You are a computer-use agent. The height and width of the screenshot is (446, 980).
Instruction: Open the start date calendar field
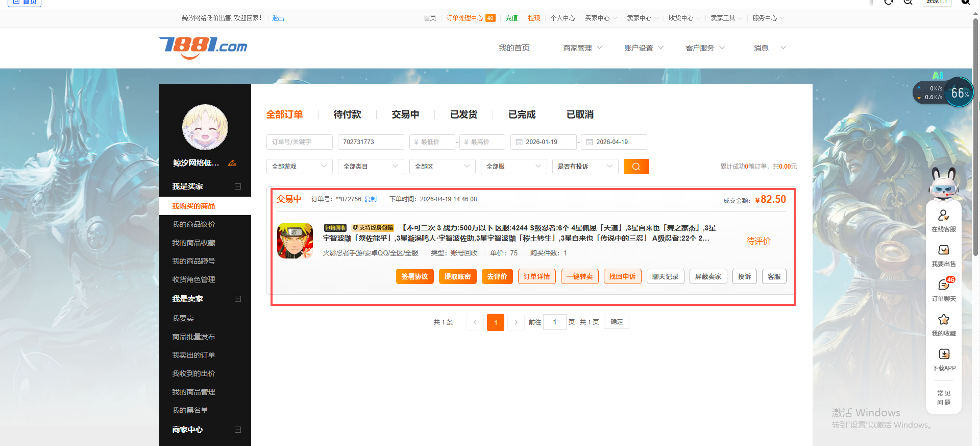click(544, 142)
